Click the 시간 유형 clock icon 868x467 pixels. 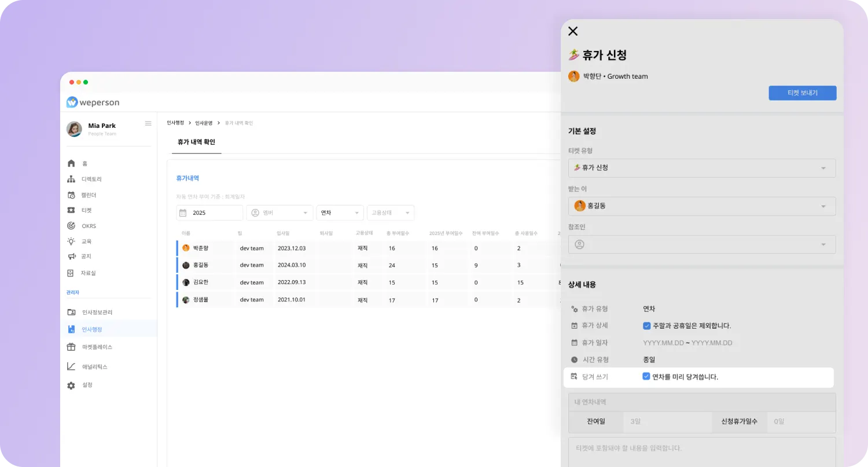pyautogui.click(x=574, y=359)
